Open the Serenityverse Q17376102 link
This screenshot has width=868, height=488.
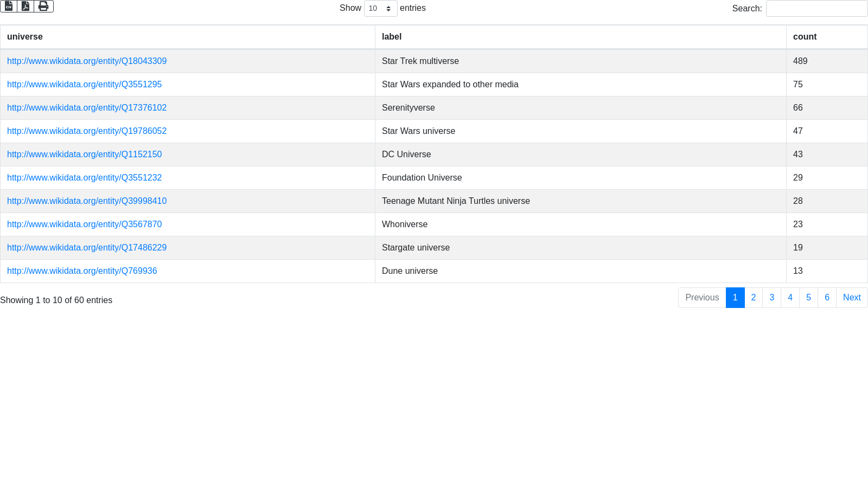87,108
